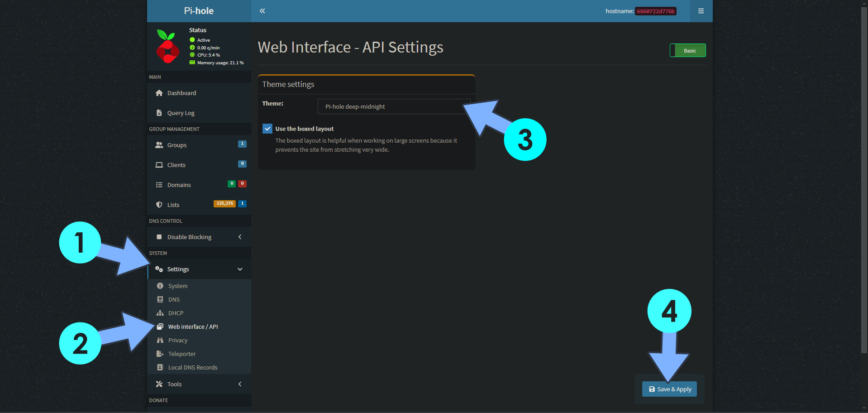Collapse the Settings menu chevron
This screenshot has height=413, width=868.
(x=240, y=269)
